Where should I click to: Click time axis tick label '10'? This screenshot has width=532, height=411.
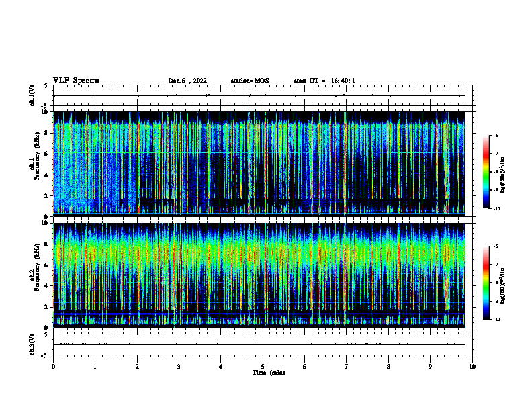(x=472, y=367)
